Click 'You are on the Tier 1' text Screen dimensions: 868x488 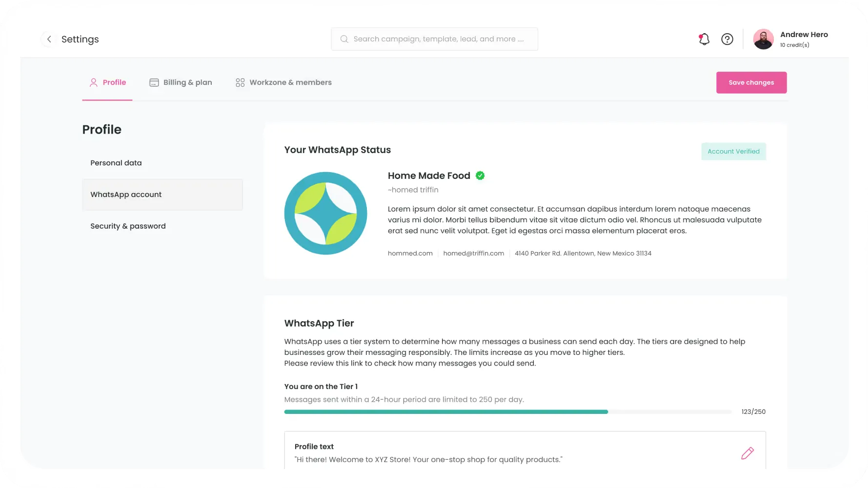pyautogui.click(x=321, y=387)
